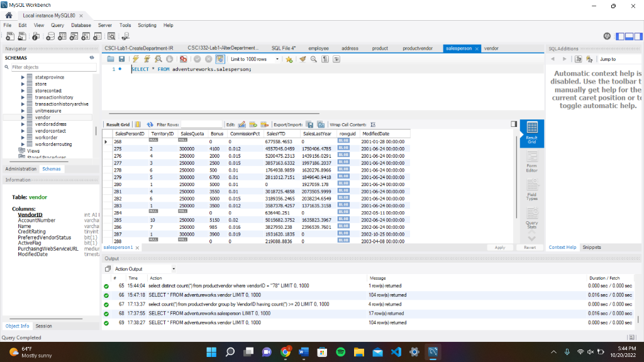Save the script with the save icon
Screen dimensions: 644x362
point(122,60)
